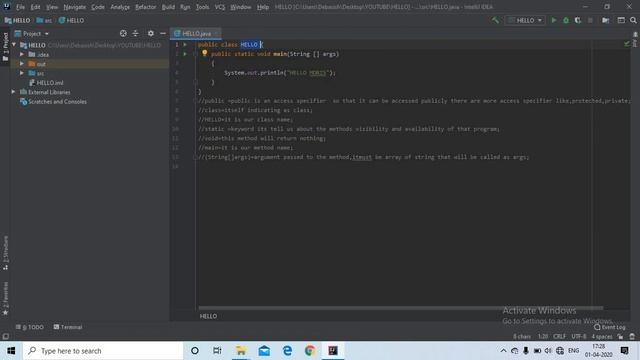Screen dimensions: 640x360
Task: Click the 4 spaces indent setting
Action: click(x=602, y=336)
